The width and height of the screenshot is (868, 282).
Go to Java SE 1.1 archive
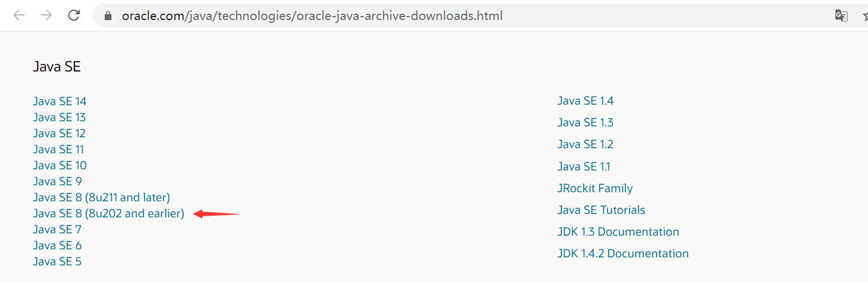point(584,166)
